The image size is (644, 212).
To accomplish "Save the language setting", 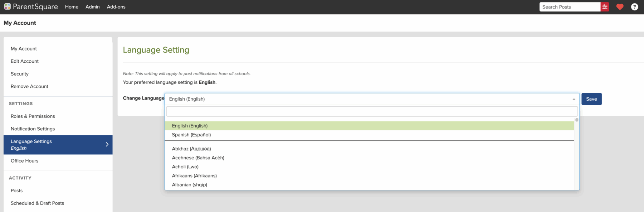I will point(591,99).
